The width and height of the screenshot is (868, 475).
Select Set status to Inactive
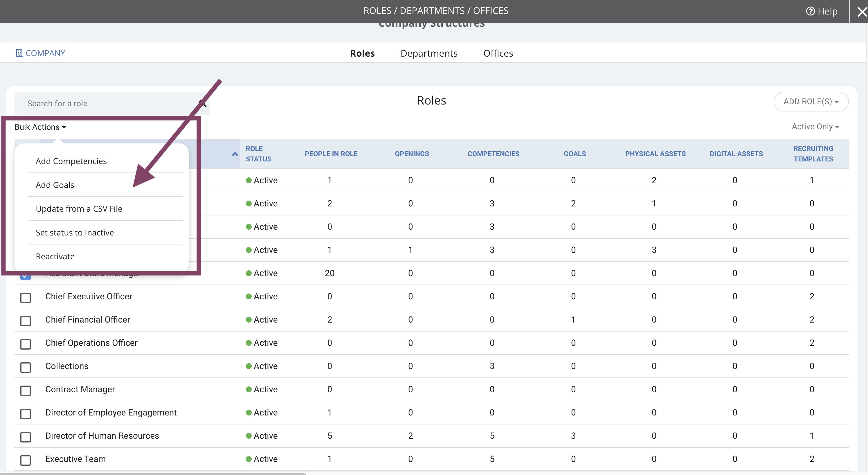(75, 233)
